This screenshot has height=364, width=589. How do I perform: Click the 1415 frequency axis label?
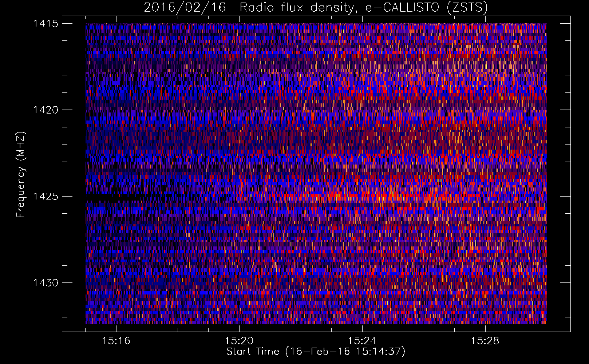[x=46, y=24]
